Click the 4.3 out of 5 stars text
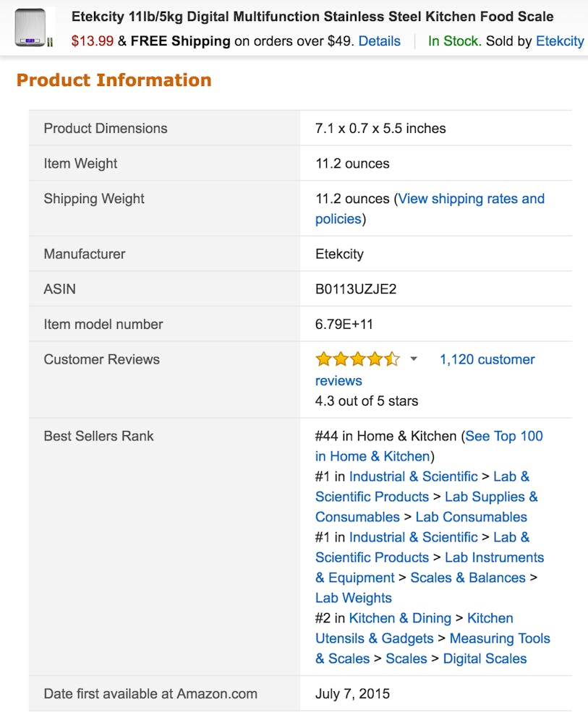Viewport: 588px width, 723px height. (x=366, y=401)
